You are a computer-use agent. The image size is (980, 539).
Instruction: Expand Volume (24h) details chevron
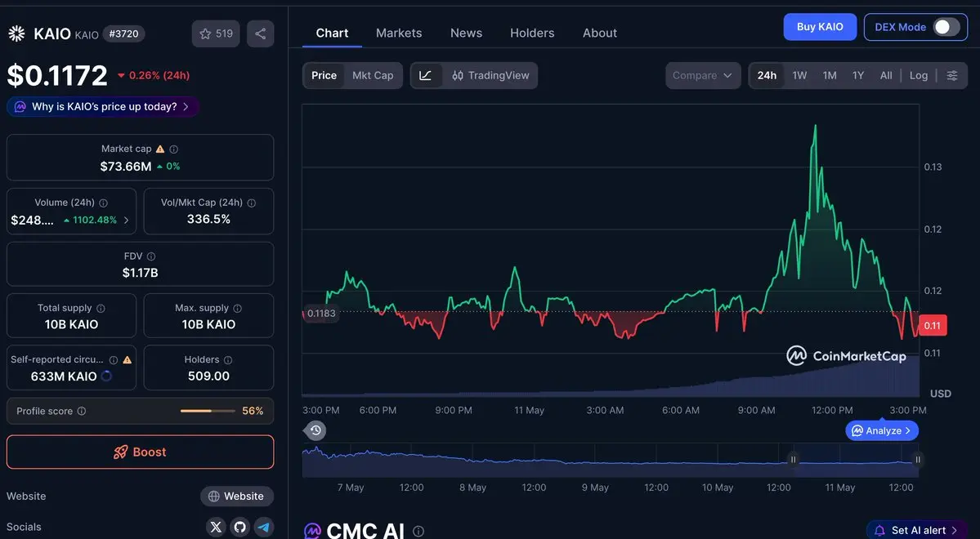coord(126,220)
